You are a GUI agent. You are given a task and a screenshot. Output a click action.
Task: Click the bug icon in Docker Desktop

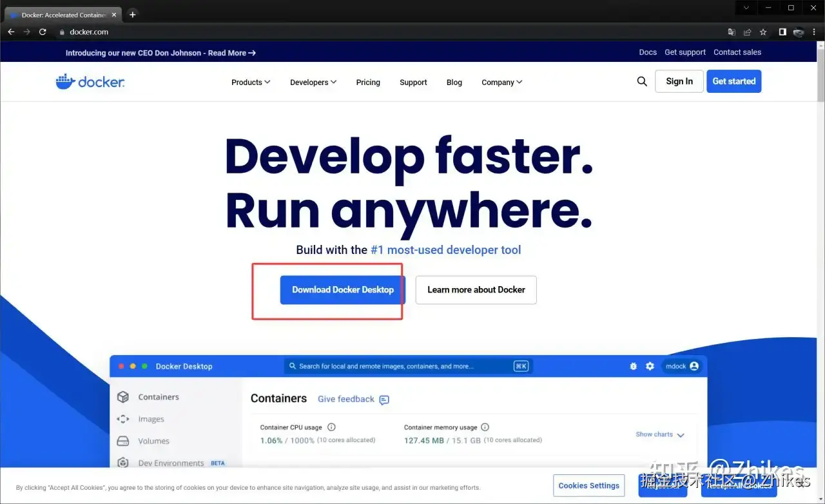pos(634,366)
